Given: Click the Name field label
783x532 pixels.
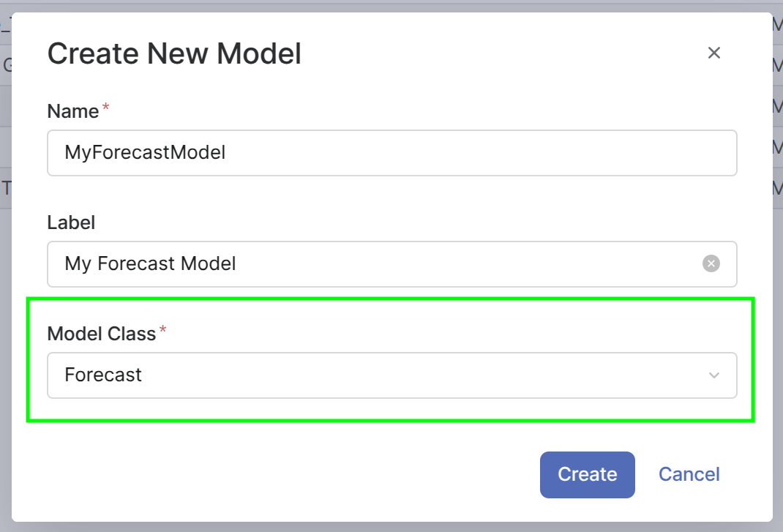Looking at the screenshot, I should tap(72, 111).
